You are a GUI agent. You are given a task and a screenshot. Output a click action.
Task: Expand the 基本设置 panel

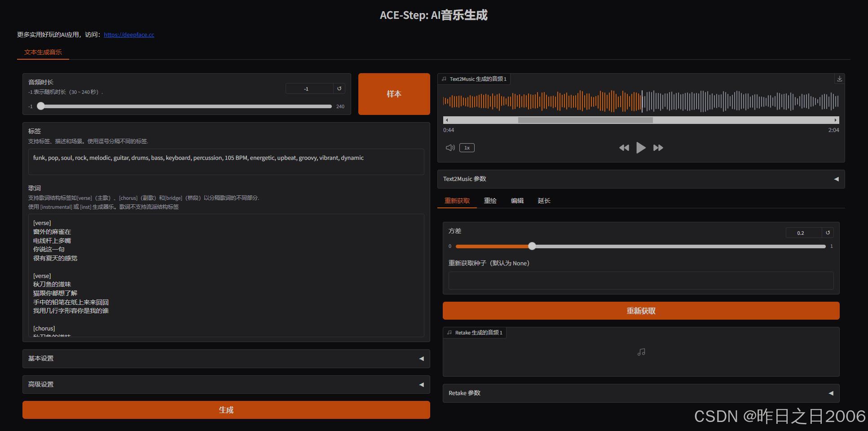(x=226, y=358)
